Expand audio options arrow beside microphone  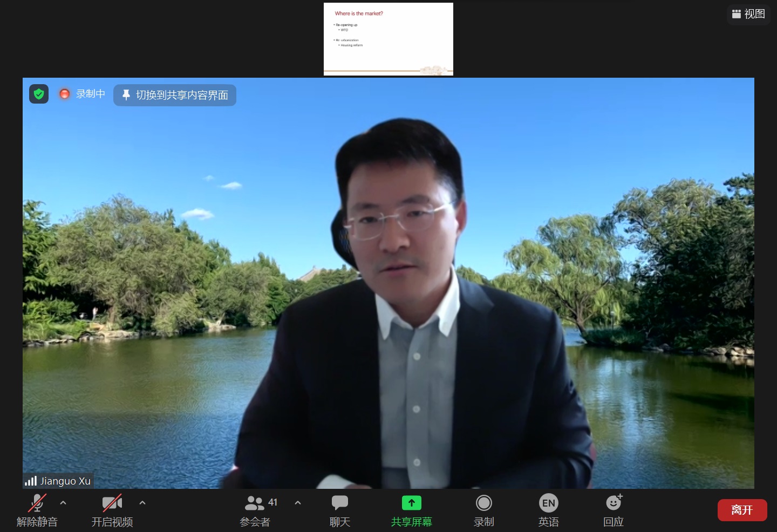click(63, 503)
